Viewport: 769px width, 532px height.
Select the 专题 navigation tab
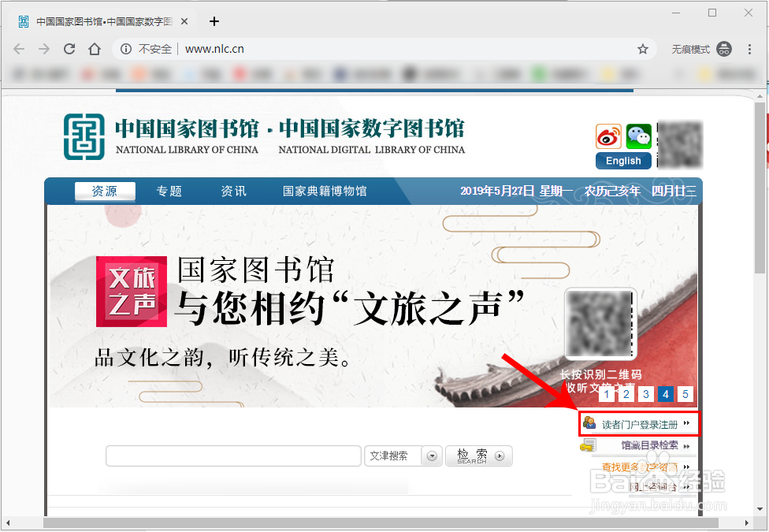coord(169,191)
